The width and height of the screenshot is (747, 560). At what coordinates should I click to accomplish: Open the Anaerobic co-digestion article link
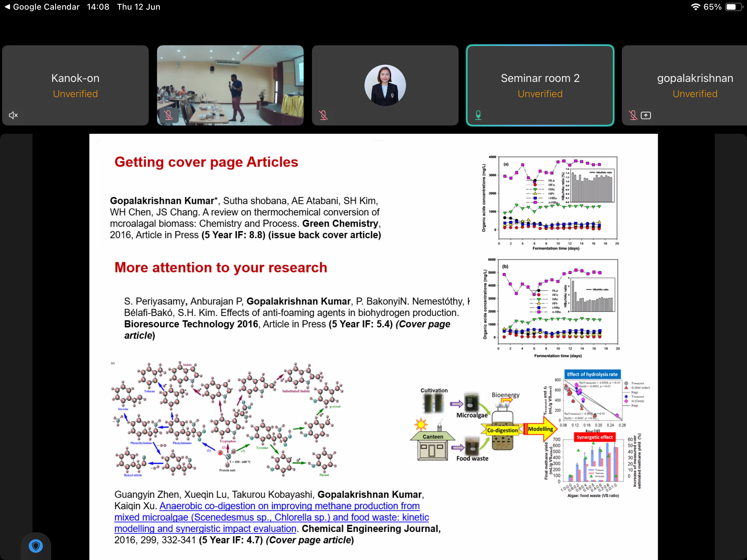(271, 517)
